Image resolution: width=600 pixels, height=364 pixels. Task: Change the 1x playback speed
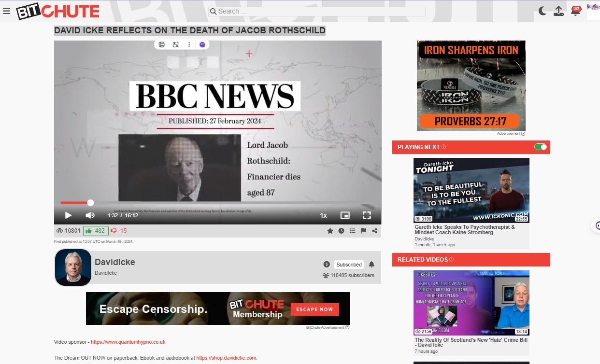[324, 215]
